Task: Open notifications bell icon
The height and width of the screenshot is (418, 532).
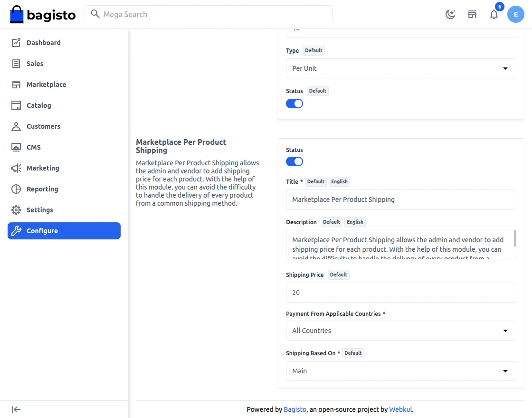Action: 494,14
